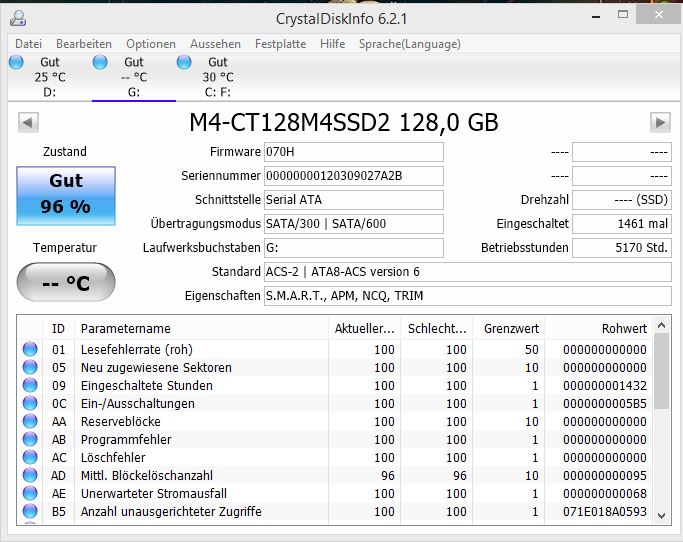Click status orb of Lesefehlerrate row
This screenshot has width=683, height=542.
(x=30, y=349)
